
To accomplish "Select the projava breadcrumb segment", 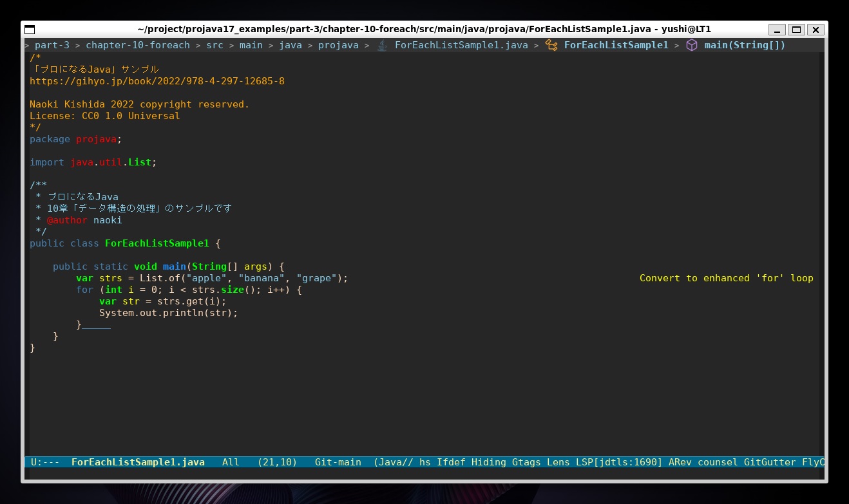I will tap(338, 45).
